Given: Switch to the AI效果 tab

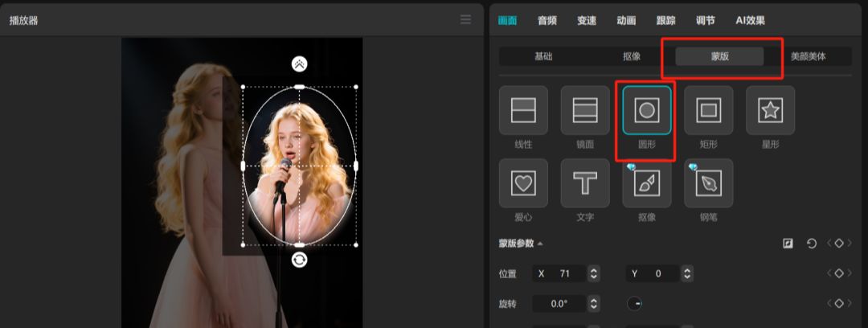Looking at the screenshot, I should pos(750,21).
